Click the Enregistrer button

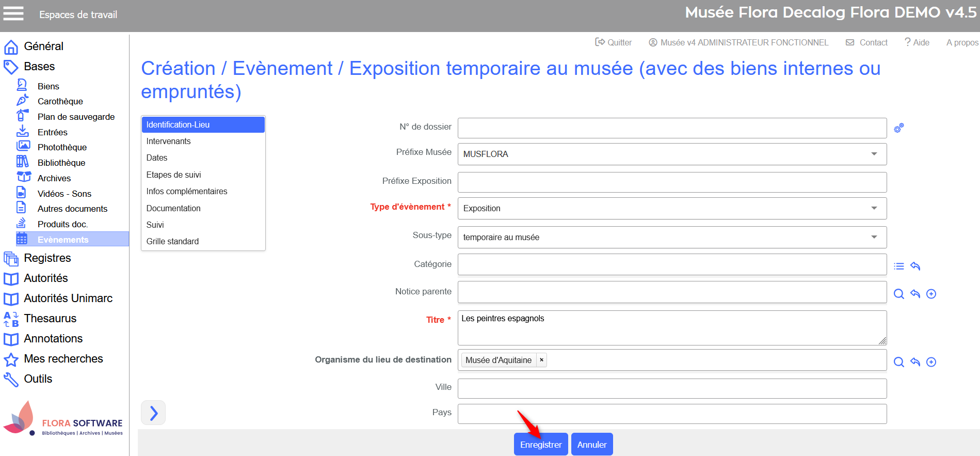pos(540,445)
